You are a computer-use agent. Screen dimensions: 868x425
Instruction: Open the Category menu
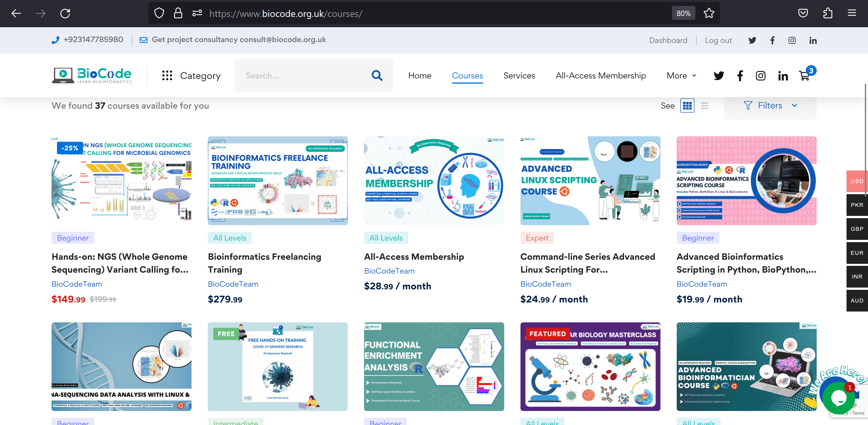(191, 76)
